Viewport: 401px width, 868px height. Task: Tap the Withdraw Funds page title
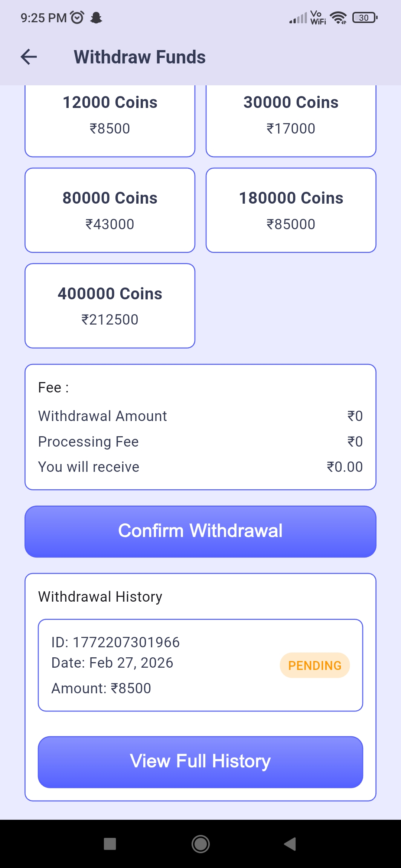tap(140, 57)
